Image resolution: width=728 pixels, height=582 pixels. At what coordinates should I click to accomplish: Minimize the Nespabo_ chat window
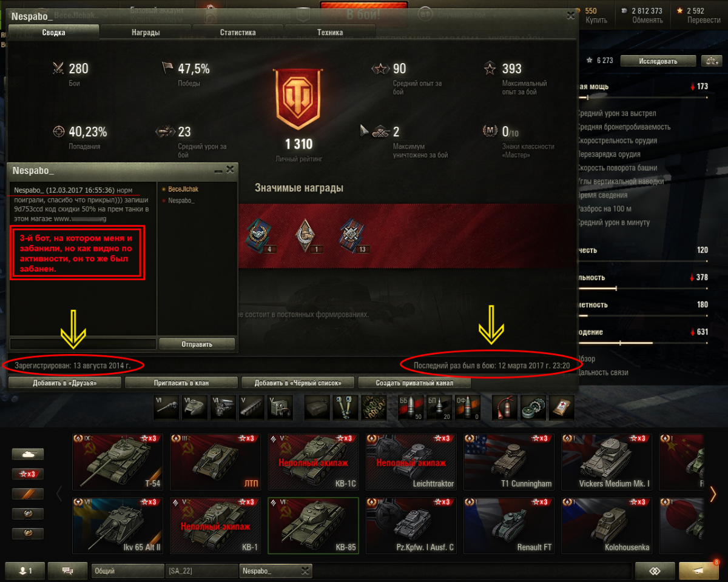pyautogui.click(x=218, y=170)
